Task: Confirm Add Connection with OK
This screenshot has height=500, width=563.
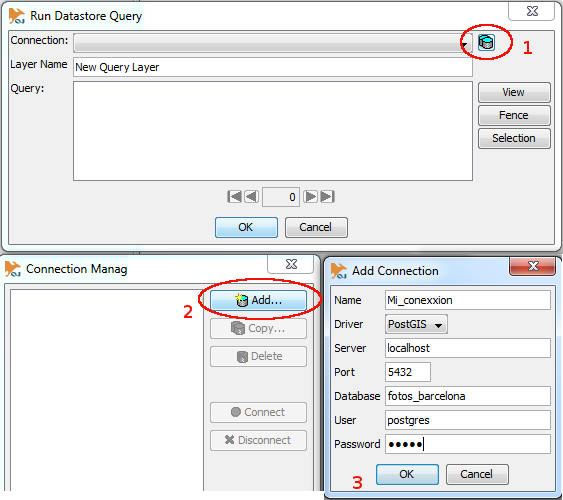Action: [x=407, y=474]
